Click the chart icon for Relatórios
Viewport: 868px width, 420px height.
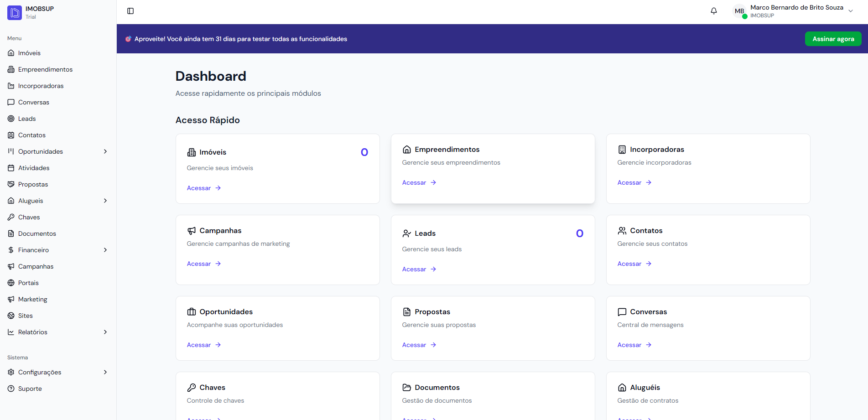11,332
